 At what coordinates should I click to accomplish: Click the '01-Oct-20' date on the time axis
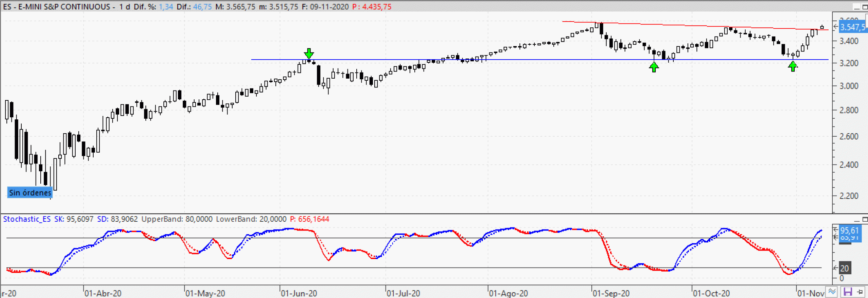711,293
